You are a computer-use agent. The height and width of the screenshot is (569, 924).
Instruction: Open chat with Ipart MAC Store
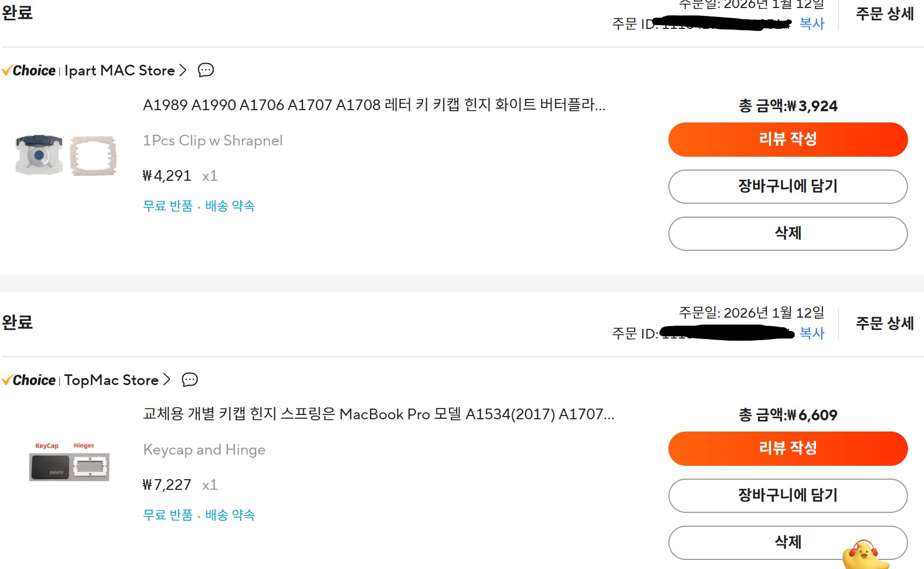point(206,70)
